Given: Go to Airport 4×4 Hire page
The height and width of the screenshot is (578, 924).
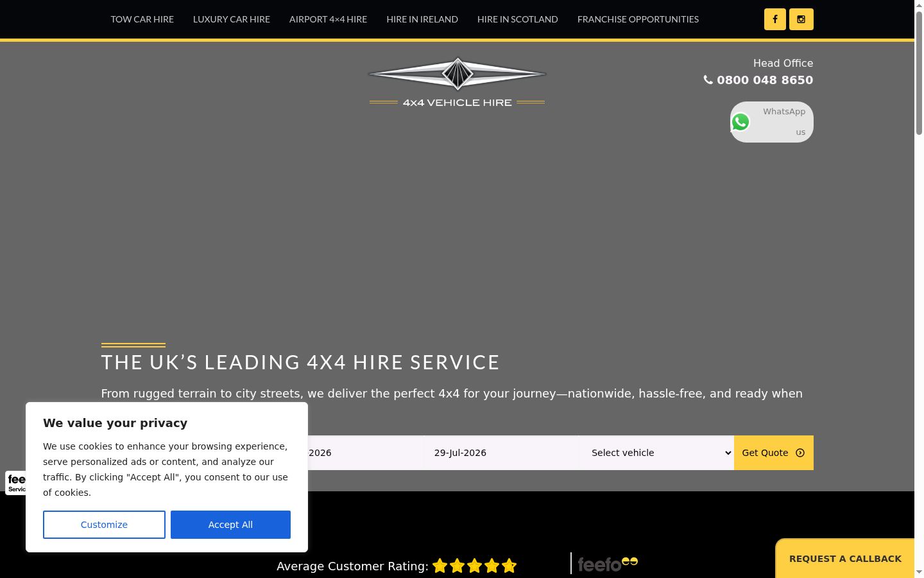Looking at the screenshot, I should 328,19.
